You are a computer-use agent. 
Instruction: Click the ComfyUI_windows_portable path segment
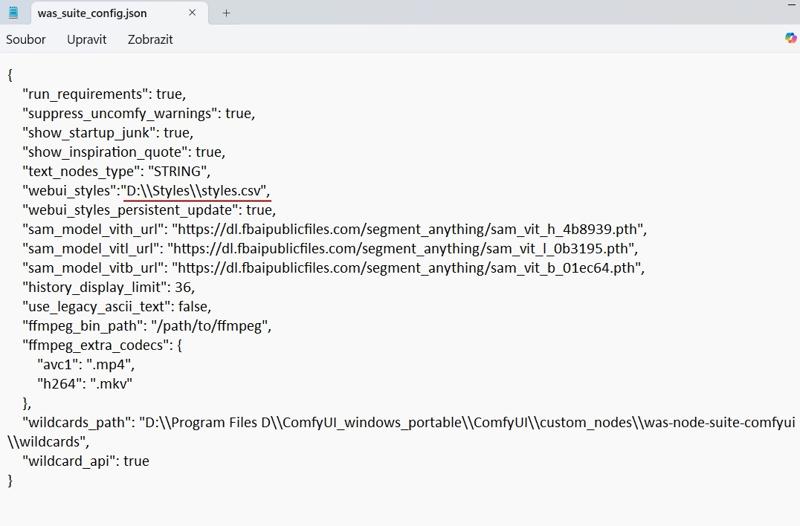(372, 423)
